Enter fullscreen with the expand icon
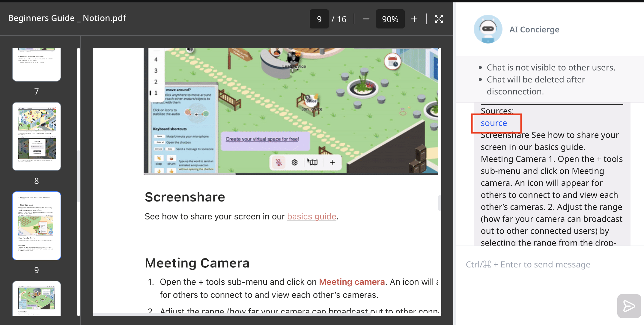 (x=439, y=19)
